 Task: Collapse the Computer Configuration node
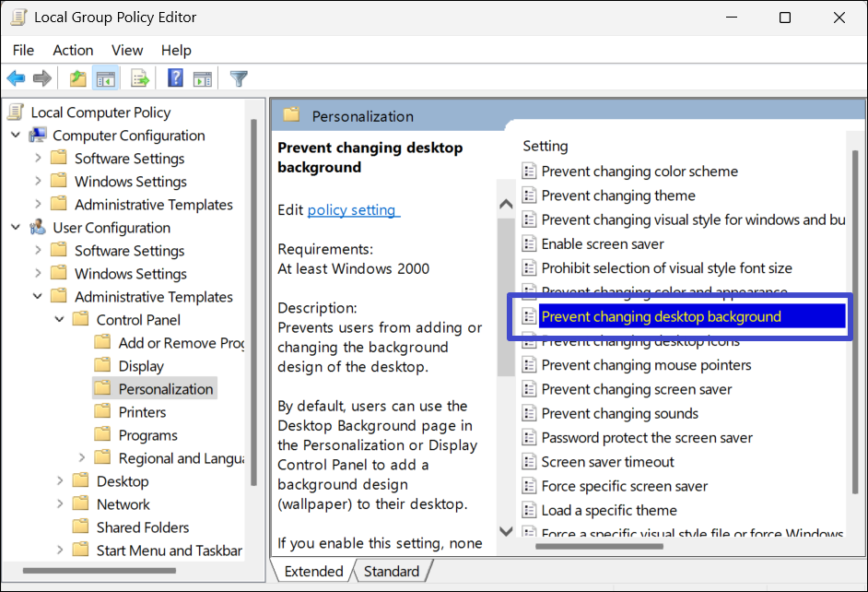(x=16, y=136)
